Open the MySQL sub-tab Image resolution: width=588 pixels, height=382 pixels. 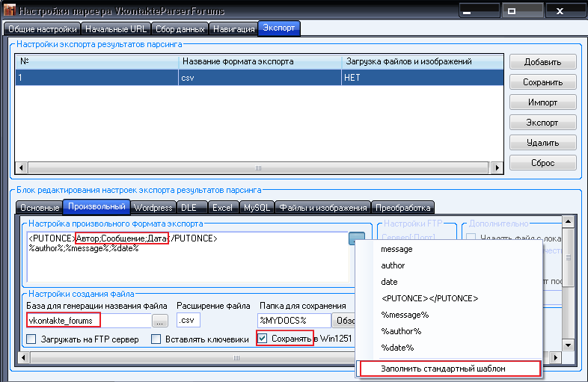[257, 207]
